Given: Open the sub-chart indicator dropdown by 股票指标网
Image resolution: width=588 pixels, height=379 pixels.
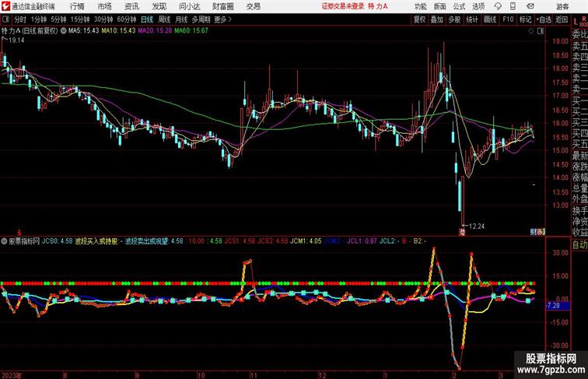Looking at the screenshot, I should [4, 241].
